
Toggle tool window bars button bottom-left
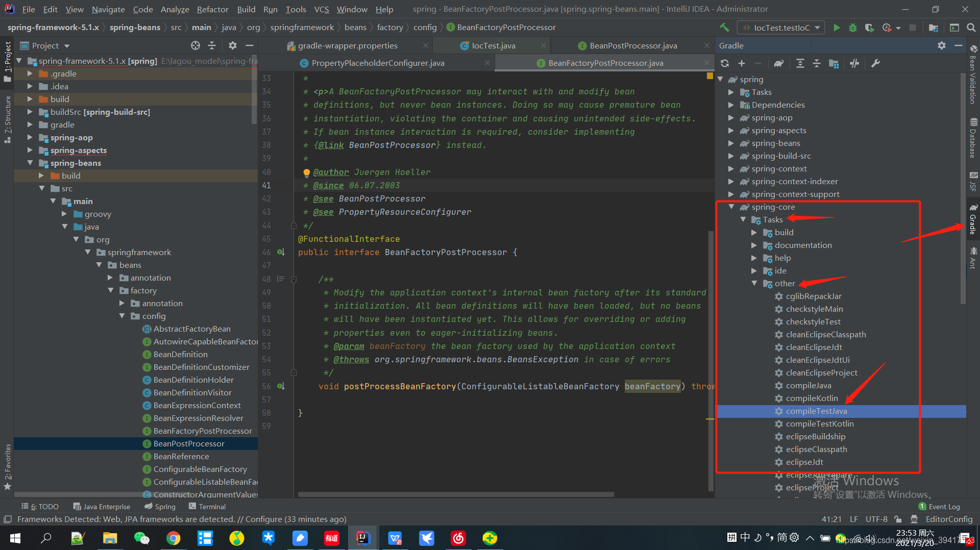[8, 519]
